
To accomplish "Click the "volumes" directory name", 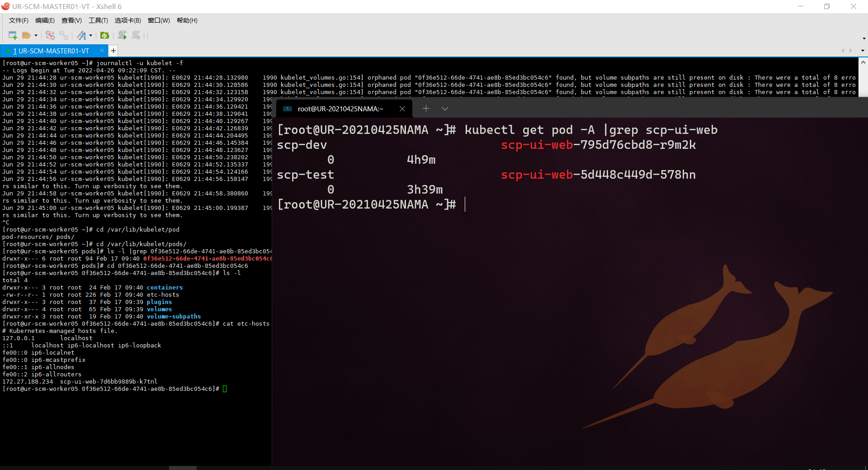I will pos(159,309).
